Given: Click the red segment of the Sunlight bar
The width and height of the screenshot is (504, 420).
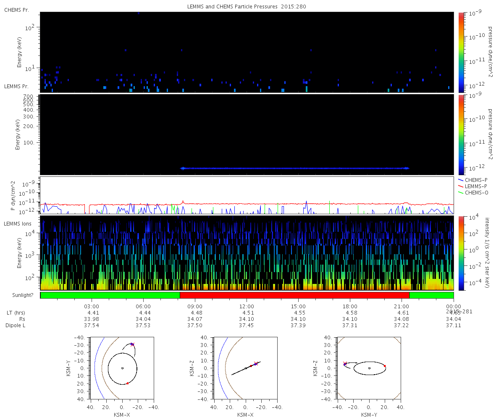Looking at the screenshot, I should coord(294,295).
